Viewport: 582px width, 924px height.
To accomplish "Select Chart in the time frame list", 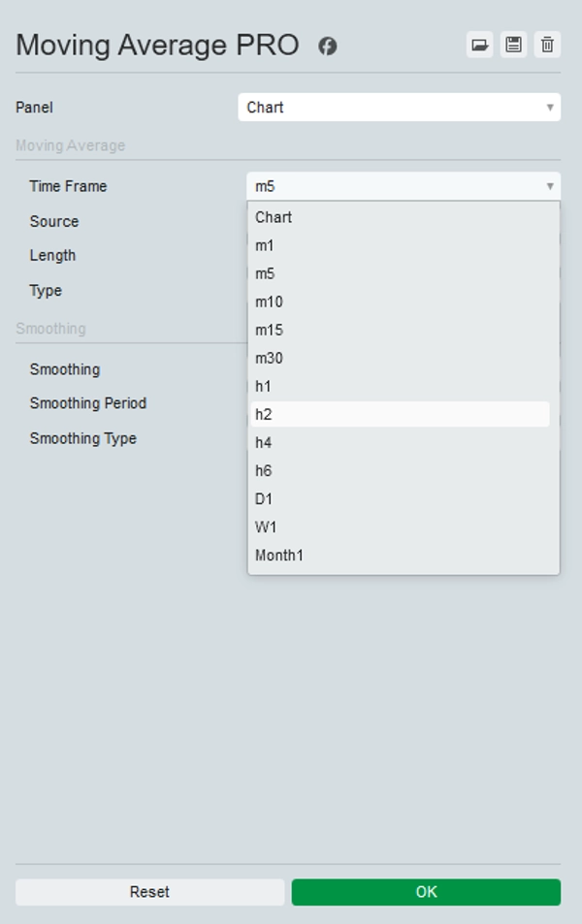I will point(274,217).
